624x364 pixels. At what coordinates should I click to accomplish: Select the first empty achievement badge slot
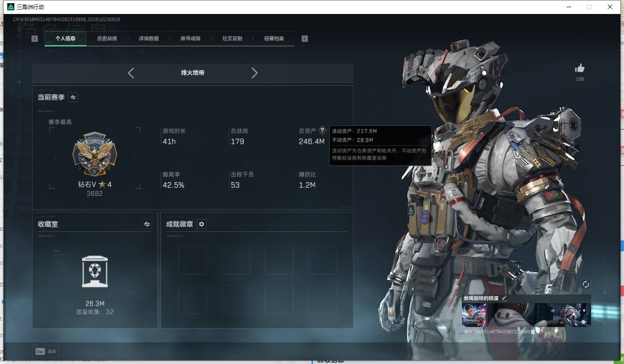pyautogui.click(x=192, y=260)
